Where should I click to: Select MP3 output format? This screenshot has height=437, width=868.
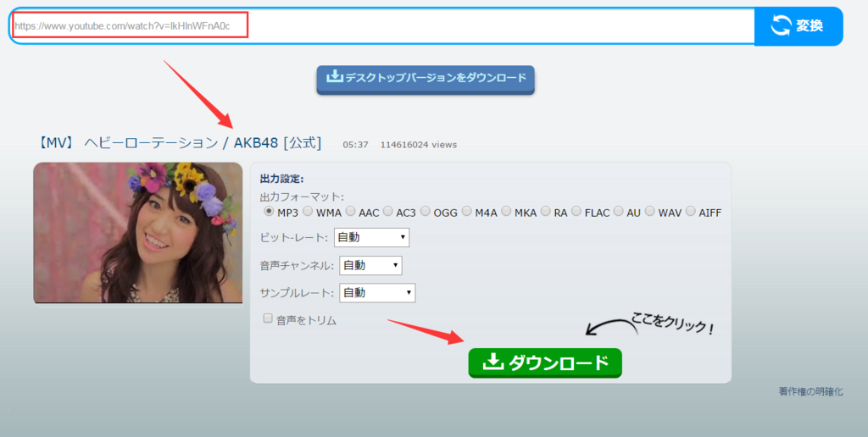(269, 212)
